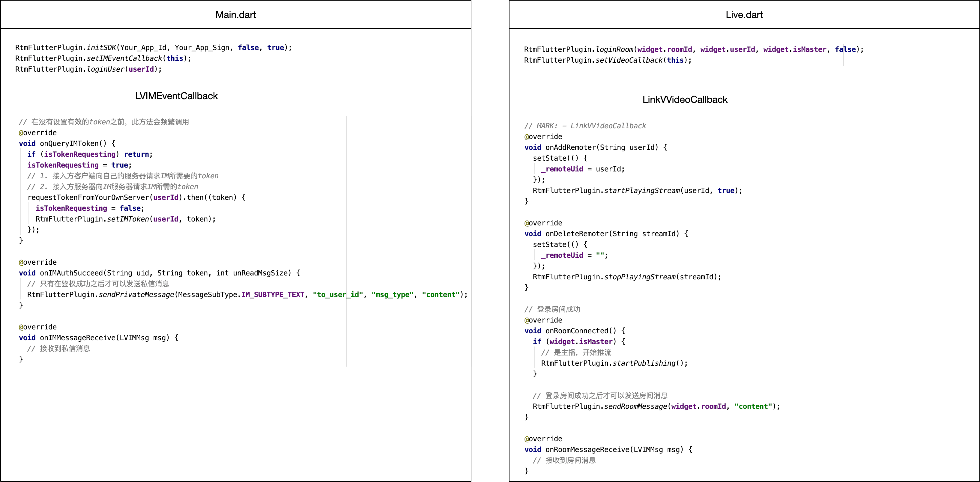Click onRoomMessageReceive function name

[587, 449]
